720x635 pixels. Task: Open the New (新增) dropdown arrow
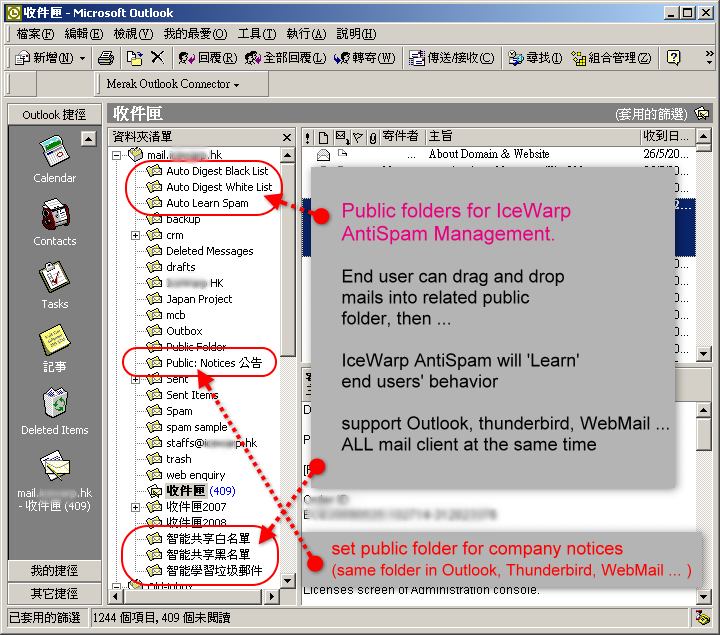82,58
